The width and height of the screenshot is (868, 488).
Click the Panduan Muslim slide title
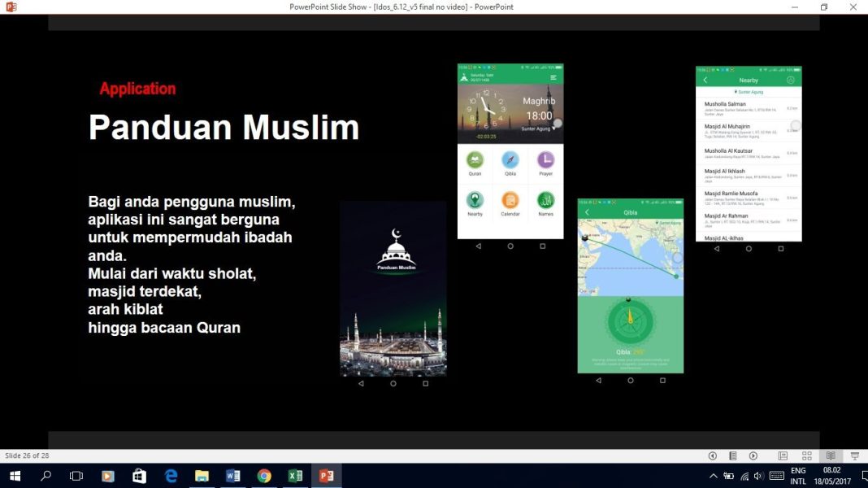tap(224, 128)
